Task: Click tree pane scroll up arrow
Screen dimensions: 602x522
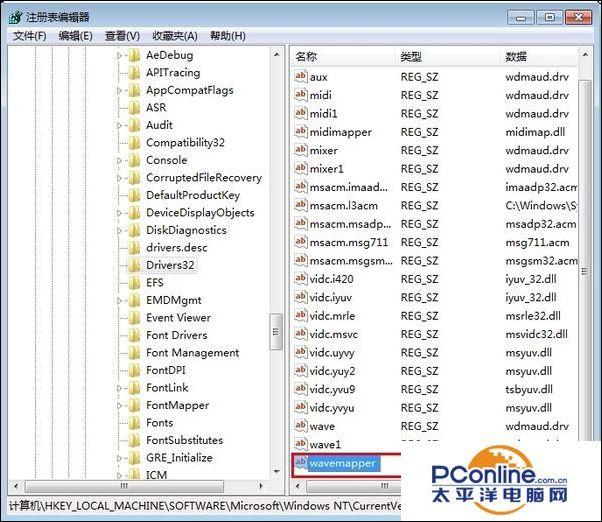Action: tap(276, 55)
